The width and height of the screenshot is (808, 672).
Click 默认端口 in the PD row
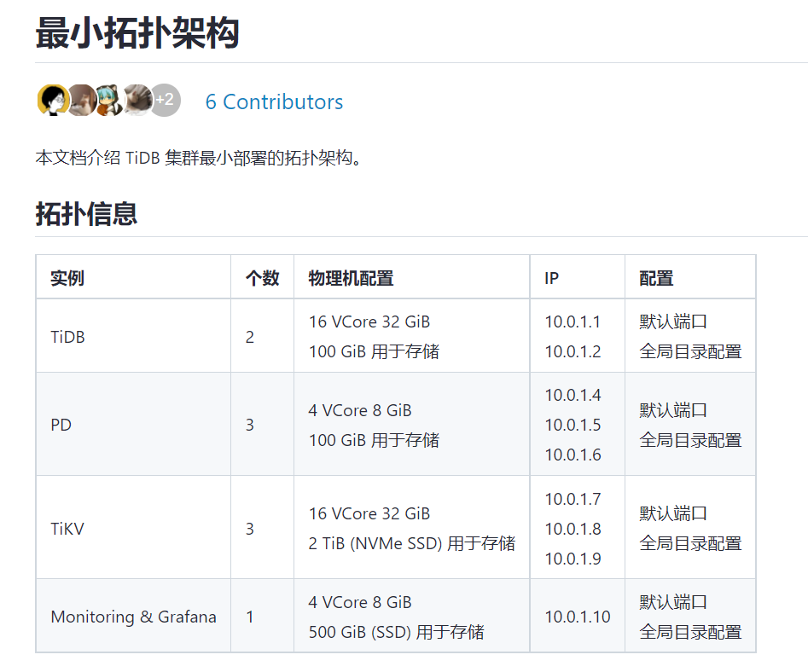tap(673, 410)
